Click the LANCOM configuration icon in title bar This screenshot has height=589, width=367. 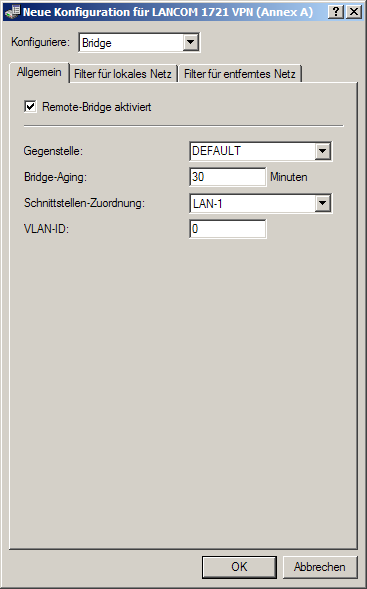coord(12,12)
